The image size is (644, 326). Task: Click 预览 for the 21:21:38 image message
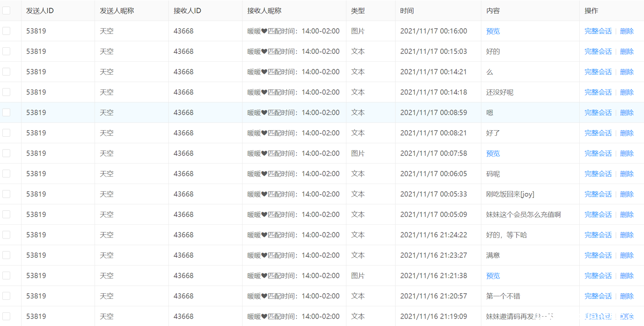[493, 275]
